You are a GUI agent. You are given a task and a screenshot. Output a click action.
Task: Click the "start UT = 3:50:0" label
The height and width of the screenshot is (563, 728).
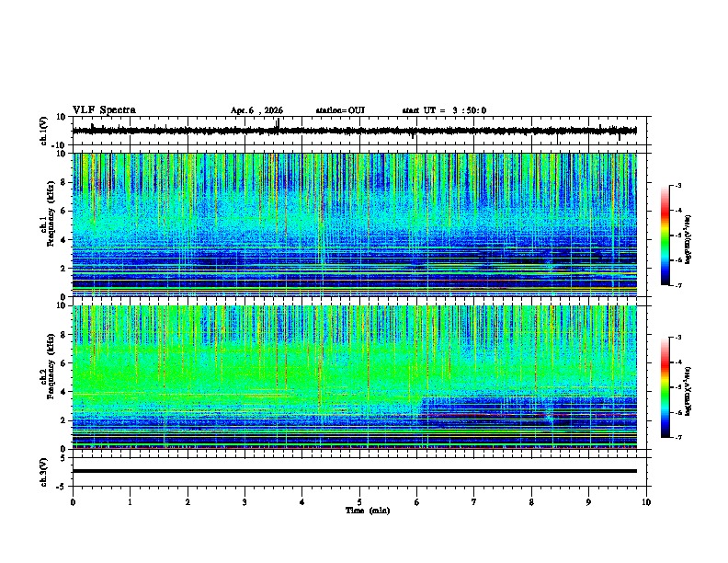pyautogui.click(x=444, y=110)
